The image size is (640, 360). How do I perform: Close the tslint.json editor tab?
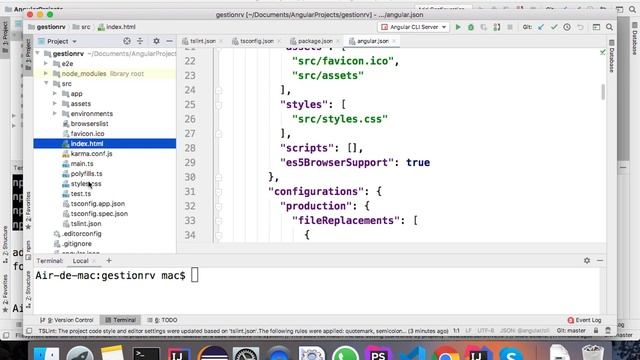tap(221, 41)
